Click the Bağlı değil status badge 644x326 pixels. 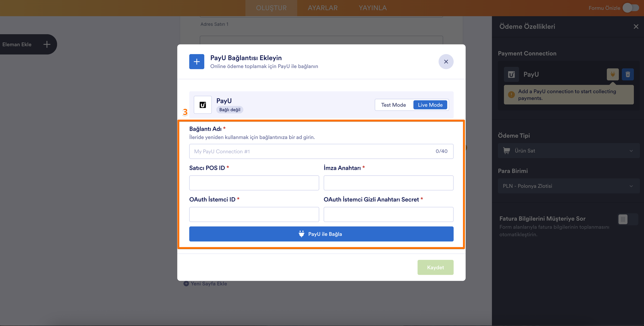(x=230, y=110)
